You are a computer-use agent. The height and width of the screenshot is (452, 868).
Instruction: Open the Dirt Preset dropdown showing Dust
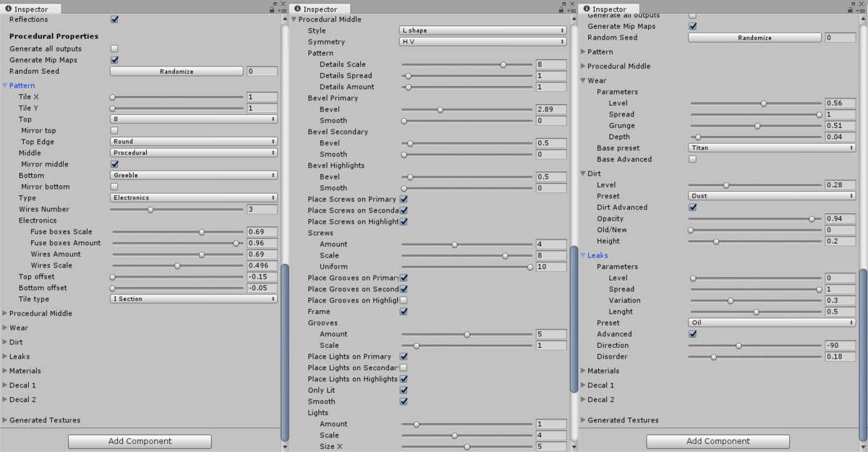(772, 196)
